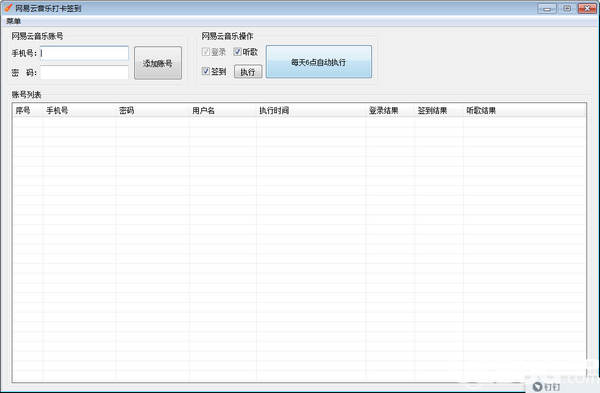Click the 密码 column header

(x=152, y=111)
